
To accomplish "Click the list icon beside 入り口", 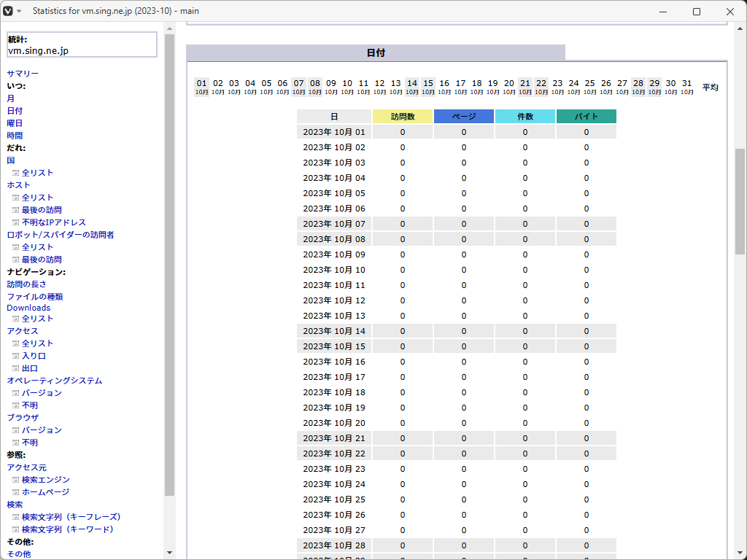I will tap(15, 356).
